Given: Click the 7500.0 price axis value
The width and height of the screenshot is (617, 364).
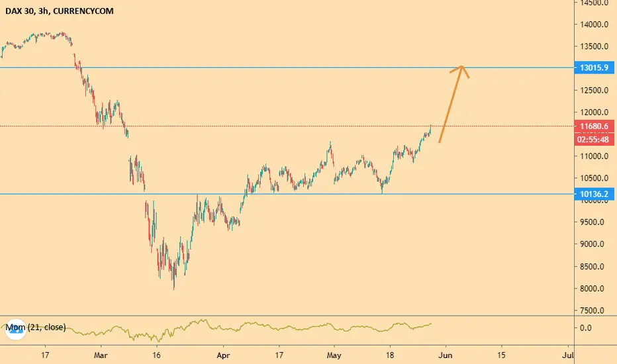Looking at the screenshot, I should pos(593,311).
